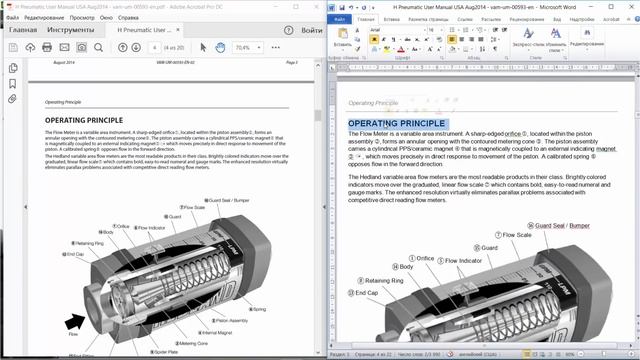The height and width of the screenshot is (360, 640).
Task: Click Word zoom slider handle
Action: pos(603,354)
